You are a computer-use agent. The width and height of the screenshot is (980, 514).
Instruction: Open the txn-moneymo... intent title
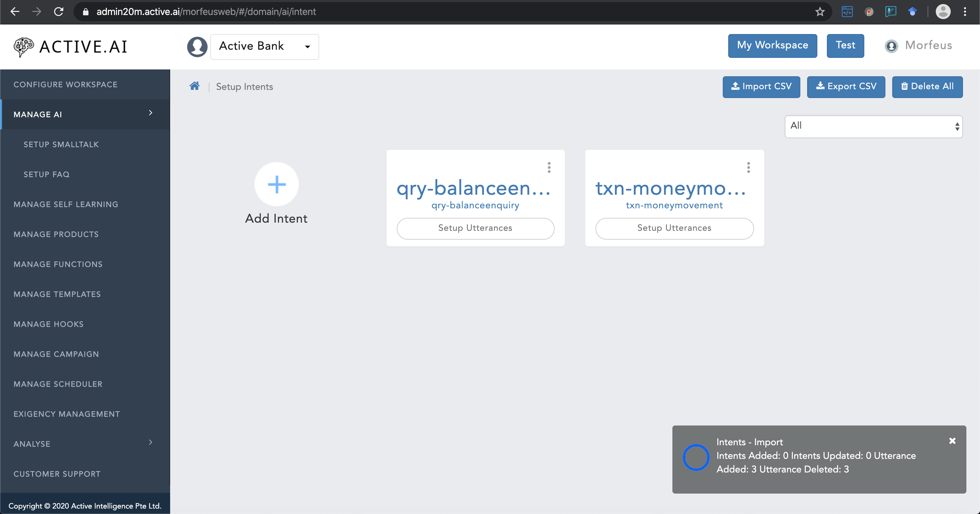pos(671,188)
